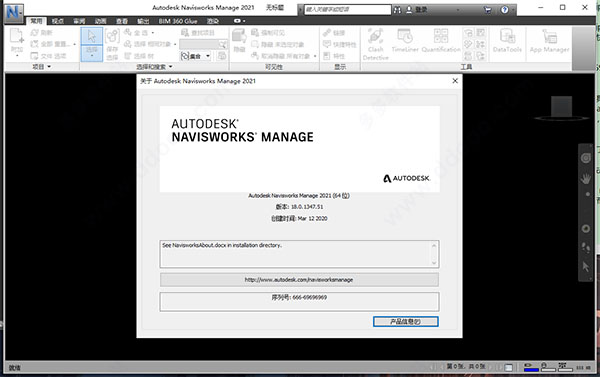Close the About Navisworks Manage dialog
Screen dimensions: 600x377
point(455,81)
